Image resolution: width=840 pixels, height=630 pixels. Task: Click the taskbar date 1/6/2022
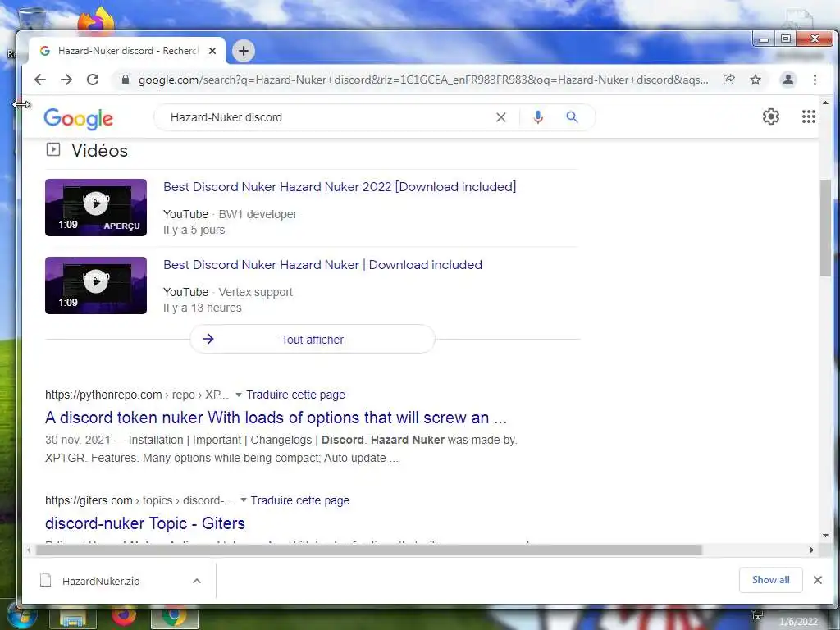tap(799, 622)
